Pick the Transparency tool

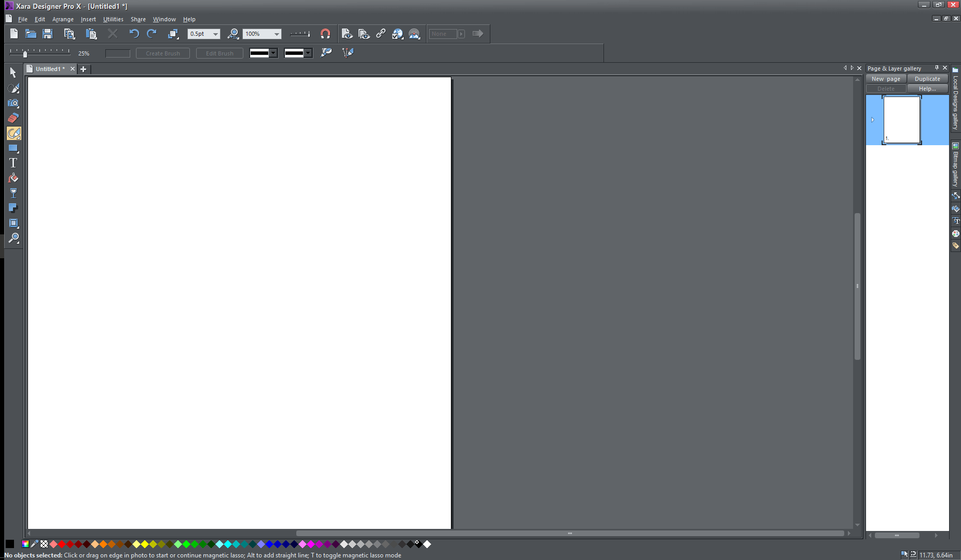tap(13, 192)
